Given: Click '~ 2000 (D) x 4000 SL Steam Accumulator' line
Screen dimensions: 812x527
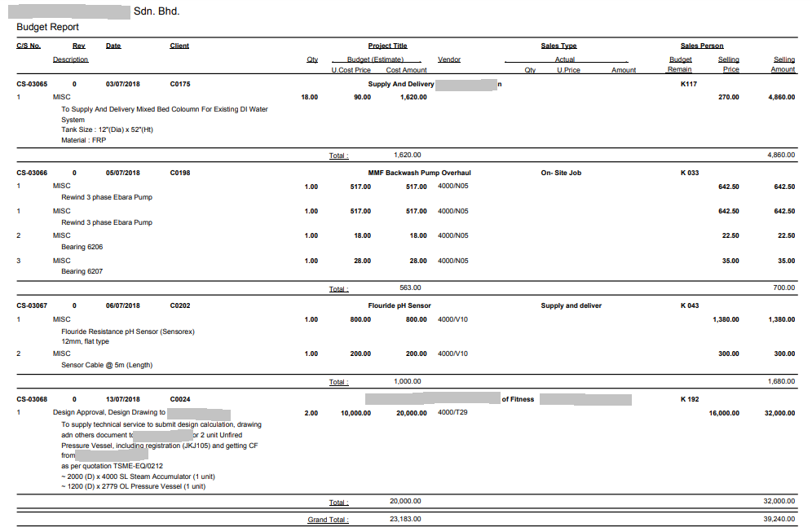Looking at the screenshot, I should [138, 476].
